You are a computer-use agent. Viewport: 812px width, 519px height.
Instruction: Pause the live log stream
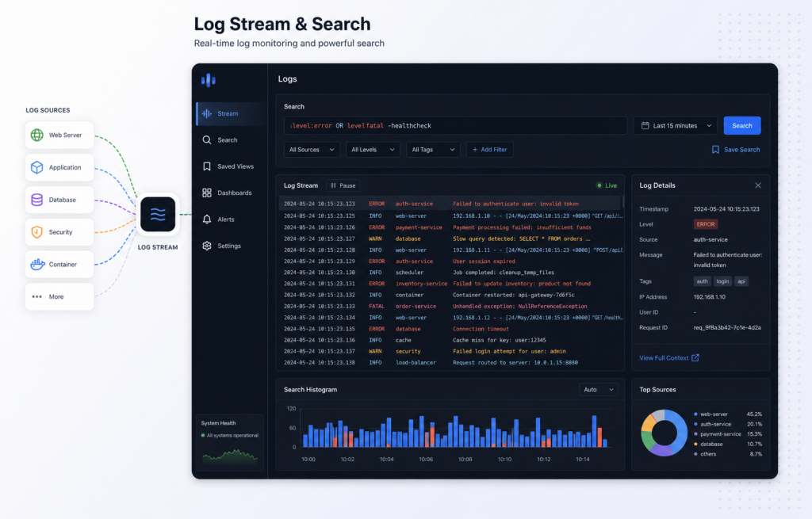click(x=343, y=185)
